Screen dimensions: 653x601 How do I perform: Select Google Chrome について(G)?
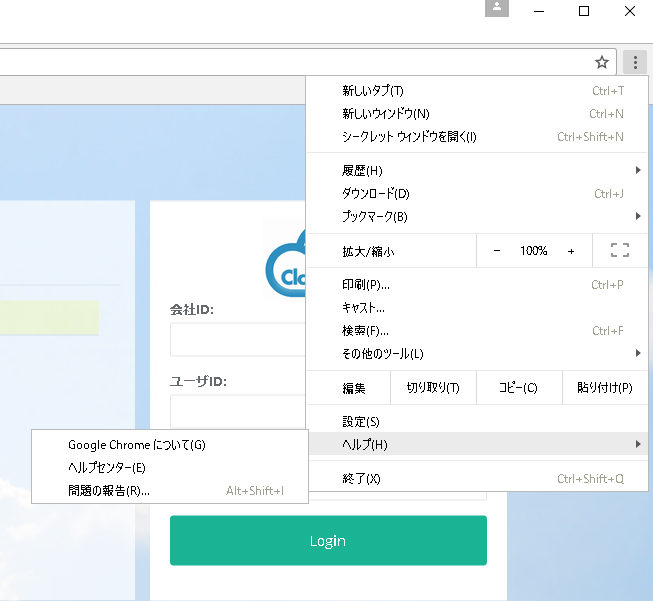pos(136,445)
